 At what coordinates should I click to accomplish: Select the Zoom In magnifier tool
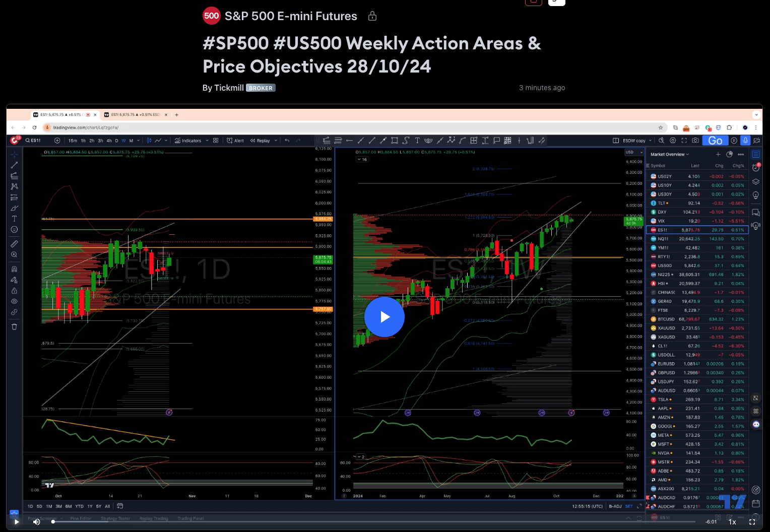pyautogui.click(x=14, y=254)
